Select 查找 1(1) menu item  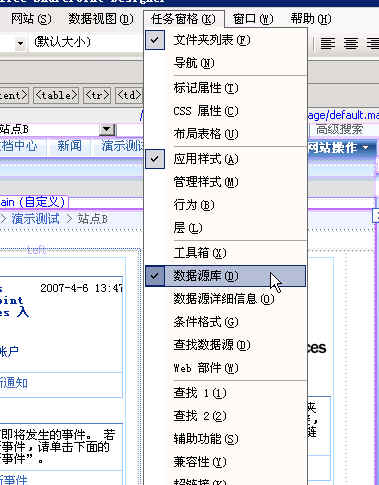click(x=226, y=393)
